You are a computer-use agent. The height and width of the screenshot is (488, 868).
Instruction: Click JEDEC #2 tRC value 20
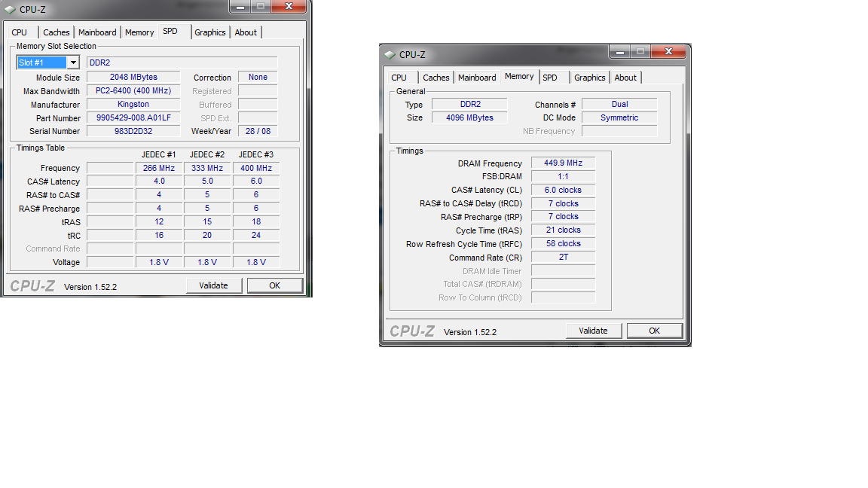coord(207,235)
